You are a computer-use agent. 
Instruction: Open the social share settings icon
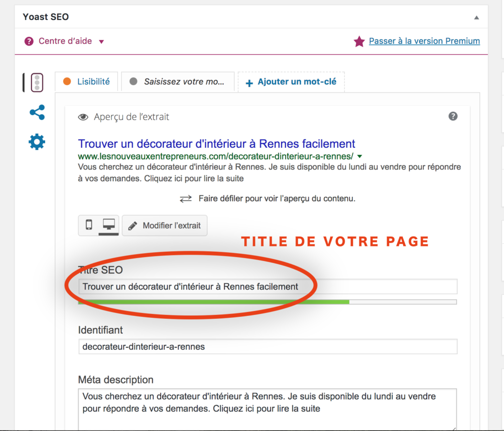coord(37,112)
